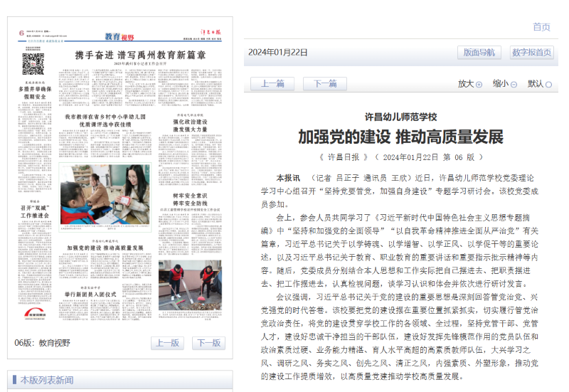Click the 本版列表新闻 section header marker

coord(12,380)
